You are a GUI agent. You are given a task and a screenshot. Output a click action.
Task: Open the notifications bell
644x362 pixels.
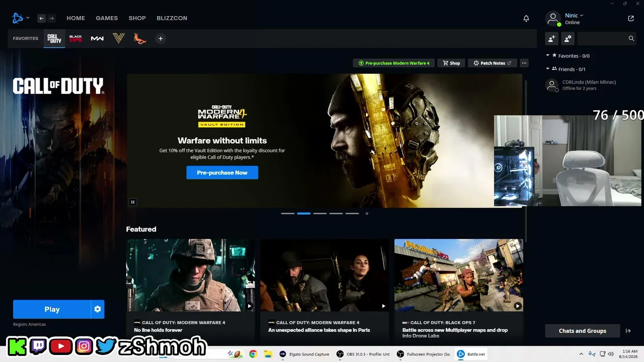point(526,18)
